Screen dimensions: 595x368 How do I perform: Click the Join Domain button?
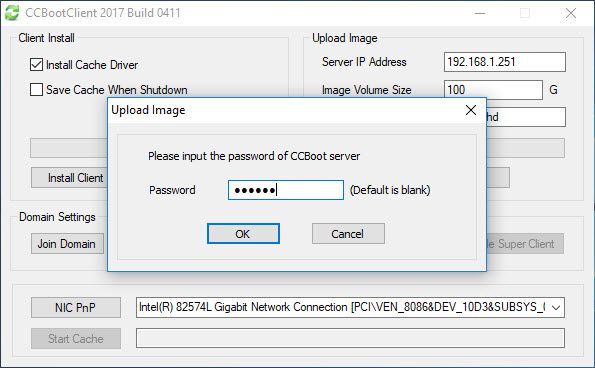(x=67, y=244)
